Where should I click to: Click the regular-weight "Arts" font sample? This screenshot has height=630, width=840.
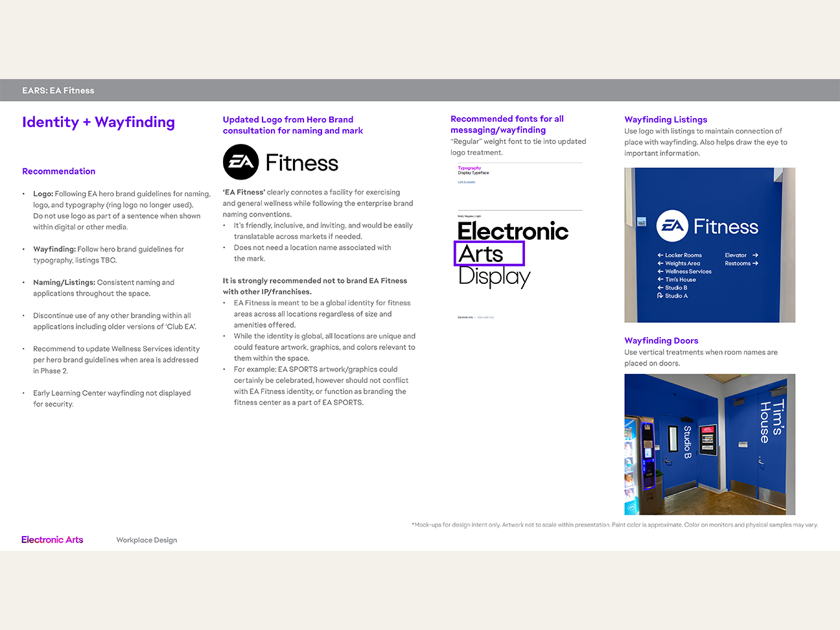481,253
